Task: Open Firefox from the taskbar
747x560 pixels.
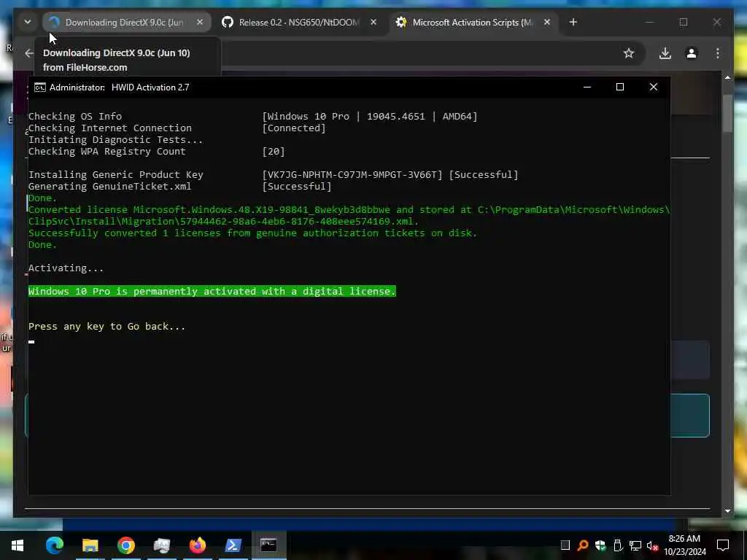Action: tap(197, 545)
